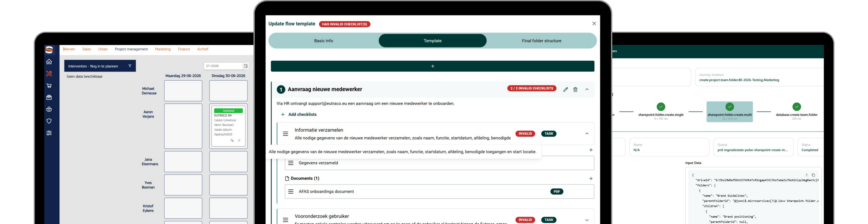
Task: Open the Urban menu
Action: pyautogui.click(x=103, y=49)
